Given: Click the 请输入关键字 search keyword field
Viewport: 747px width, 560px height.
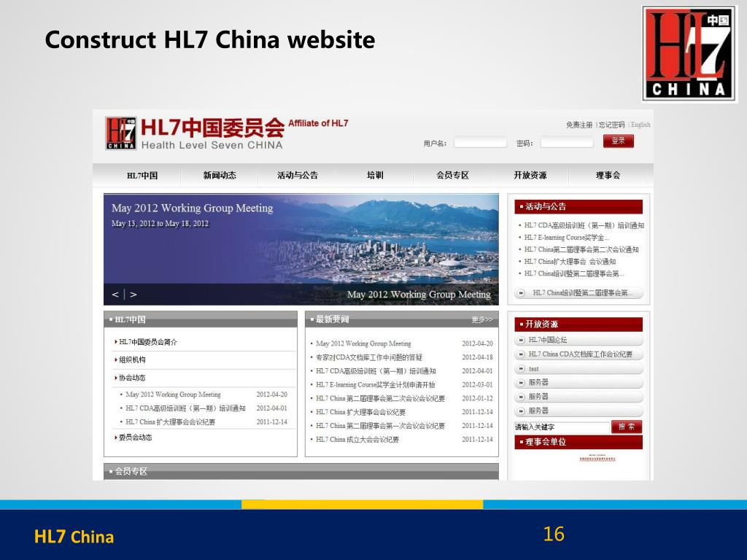Looking at the screenshot, I should pyautogui.click(x=562, y=427).
